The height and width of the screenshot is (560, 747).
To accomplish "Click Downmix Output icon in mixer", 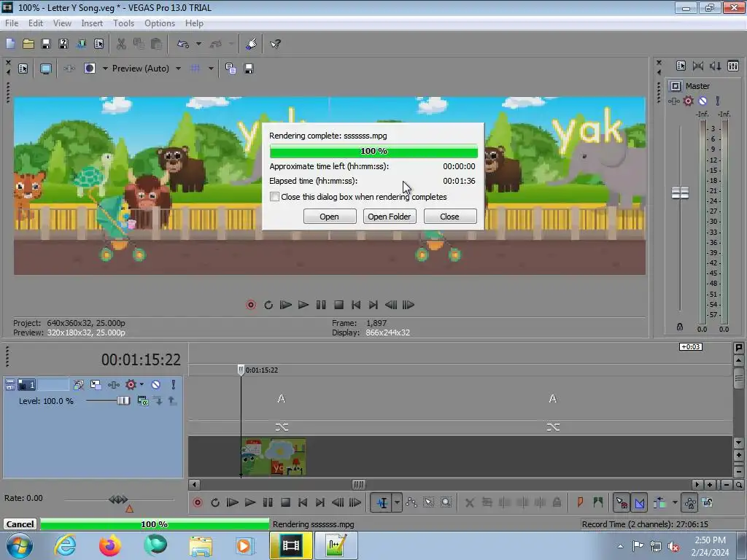I will tap(698, 66).
